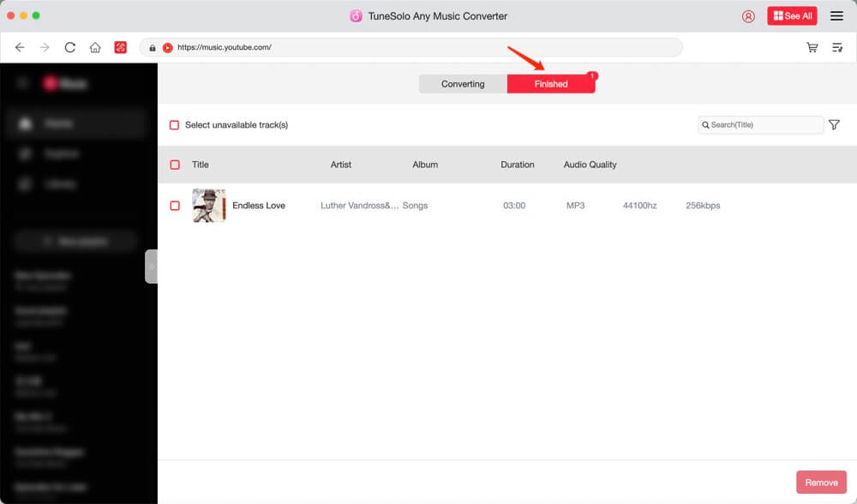
Task: Open the user account profile icon
Action: click(748, 16)
